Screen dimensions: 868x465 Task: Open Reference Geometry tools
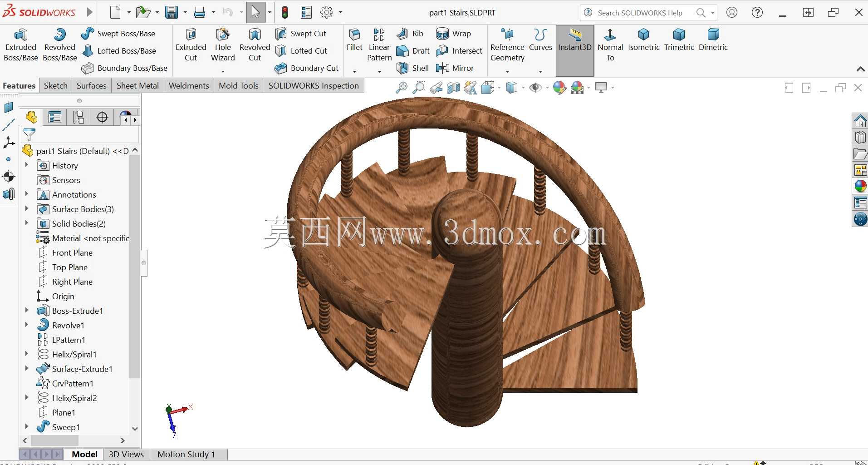pyautogui.click(x=507, y=45)
